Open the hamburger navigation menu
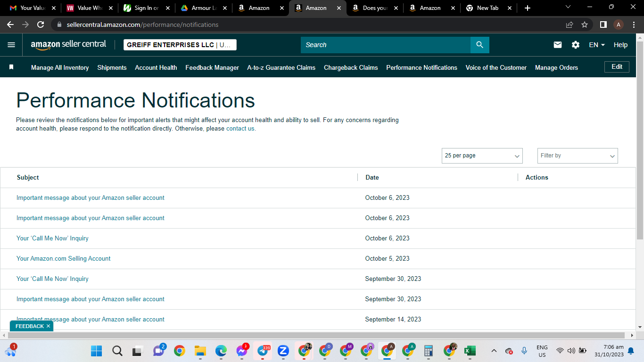Viewport: 644px width, 362px height. 11,45
